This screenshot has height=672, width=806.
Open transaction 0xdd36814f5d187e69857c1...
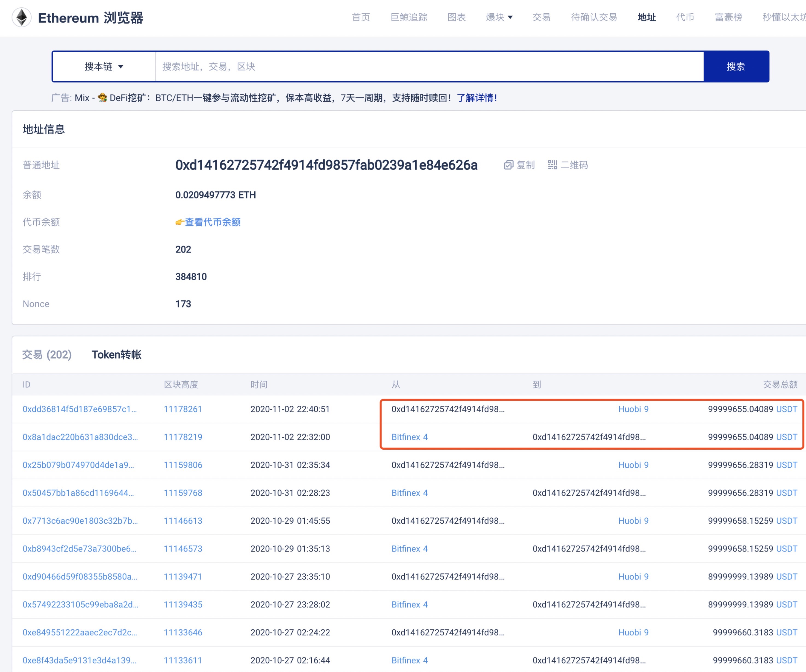(x=80, y=409)
